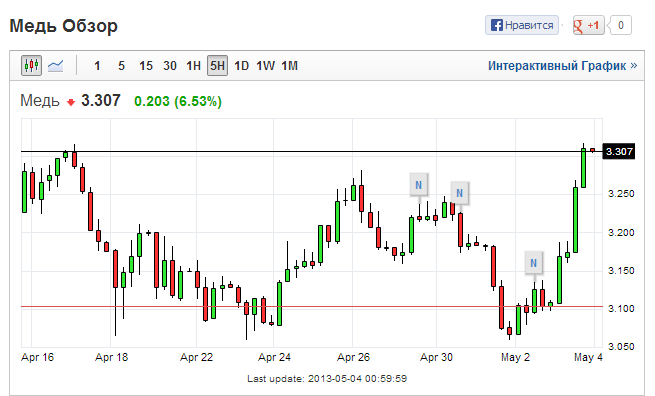Select the 30 minute timeframe
The height and width of the screenshot is (396, 655).
(x=170, y=66)
